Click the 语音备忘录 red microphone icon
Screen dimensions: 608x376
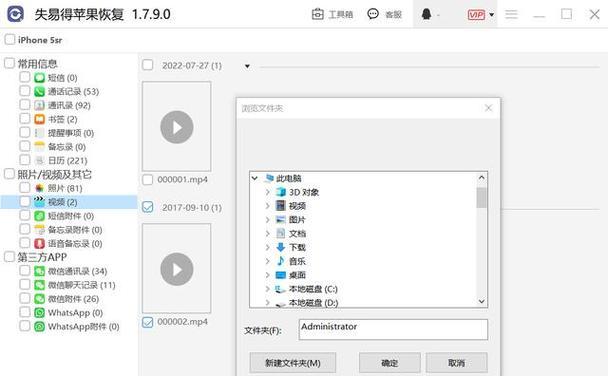pos(40,243)
